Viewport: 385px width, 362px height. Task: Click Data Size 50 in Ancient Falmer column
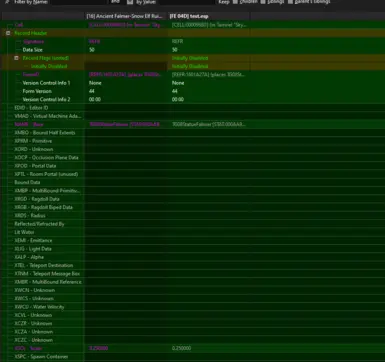click(x=92, y=50)
